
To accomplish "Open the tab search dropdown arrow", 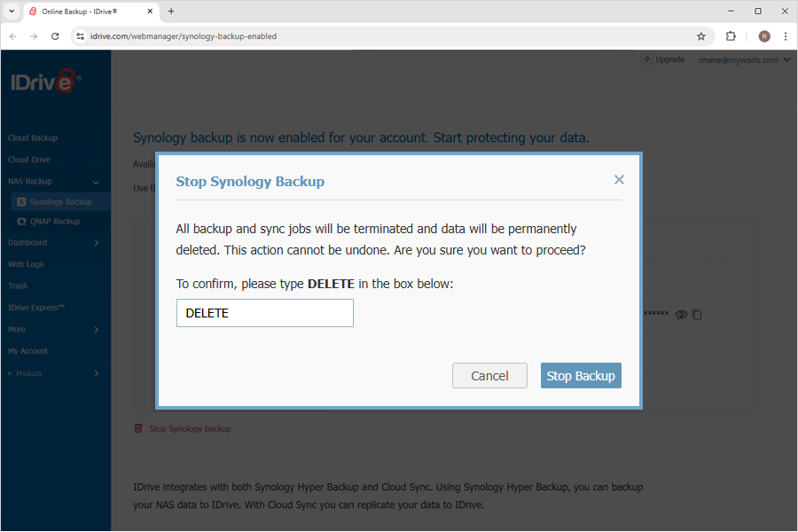I will tap(12, 12).
